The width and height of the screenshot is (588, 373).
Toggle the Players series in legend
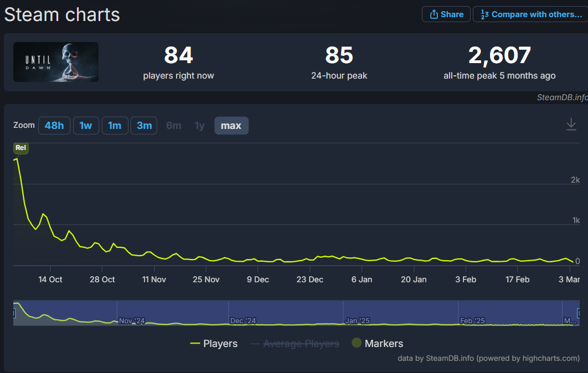tap(214, 343)
